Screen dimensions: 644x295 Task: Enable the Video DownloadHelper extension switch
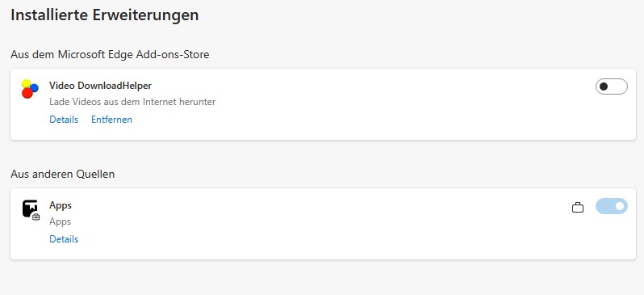click(612, 86)
